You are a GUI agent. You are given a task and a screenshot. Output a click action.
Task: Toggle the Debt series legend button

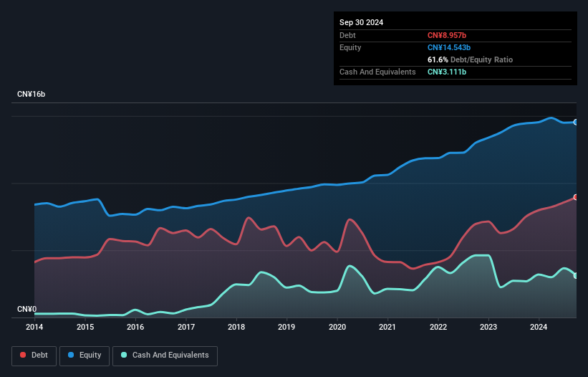[34, 355]
